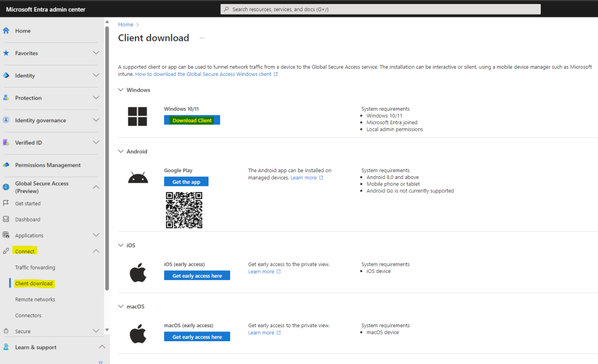The height and width of the screenshot is (364, 598).
Task: Click external link icon beside macOS Learn more
Action: (279, 332)
